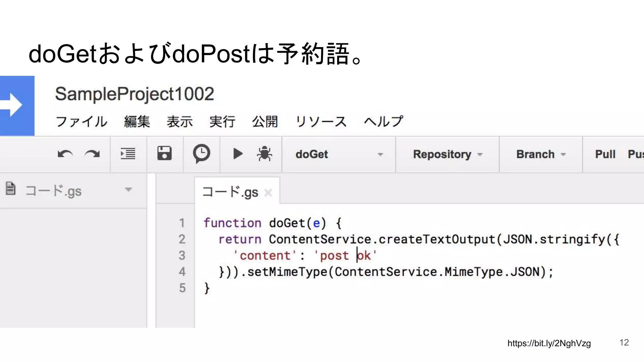Screen dimensions: 644x362
Task: Click line number 1 in gutter
Action: point(182,223)
